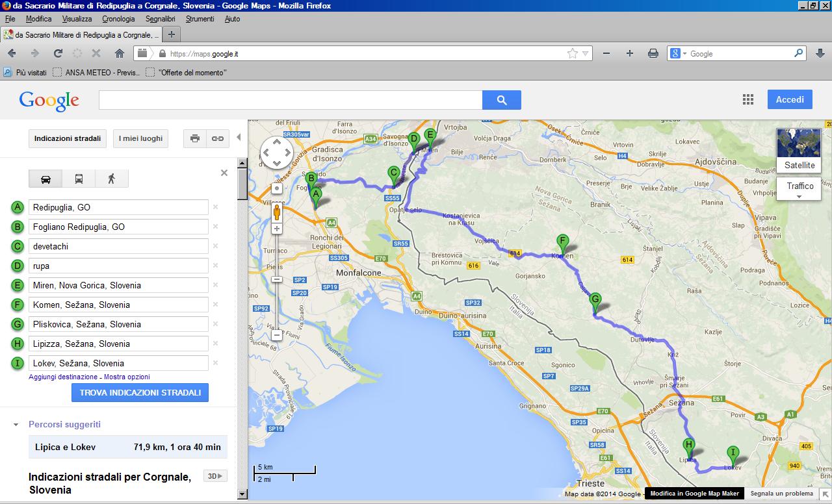
Task: Reload the page with the refresh icon
Action: (x=58, y=53)
